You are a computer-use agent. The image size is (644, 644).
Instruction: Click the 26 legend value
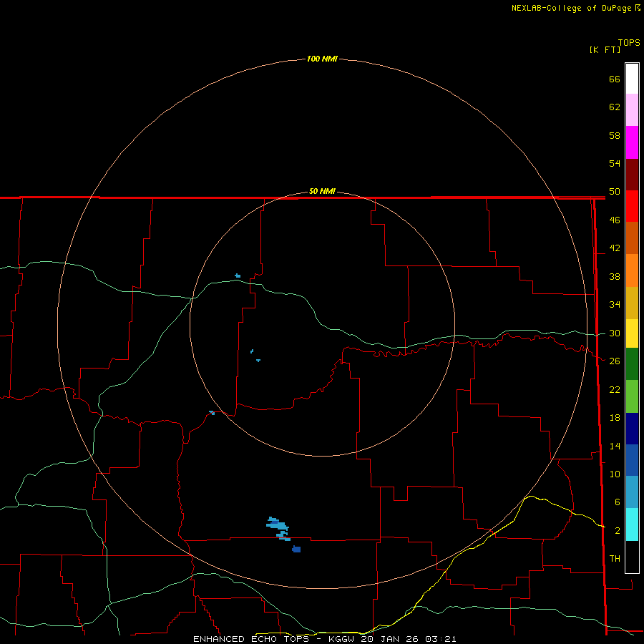coord(615,361)
